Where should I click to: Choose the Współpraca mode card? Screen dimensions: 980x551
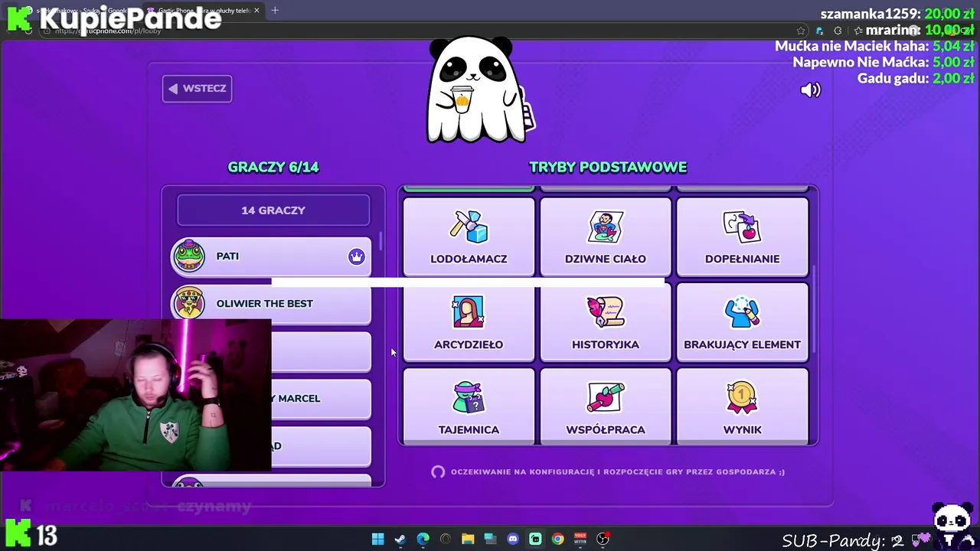pos(606,406)
